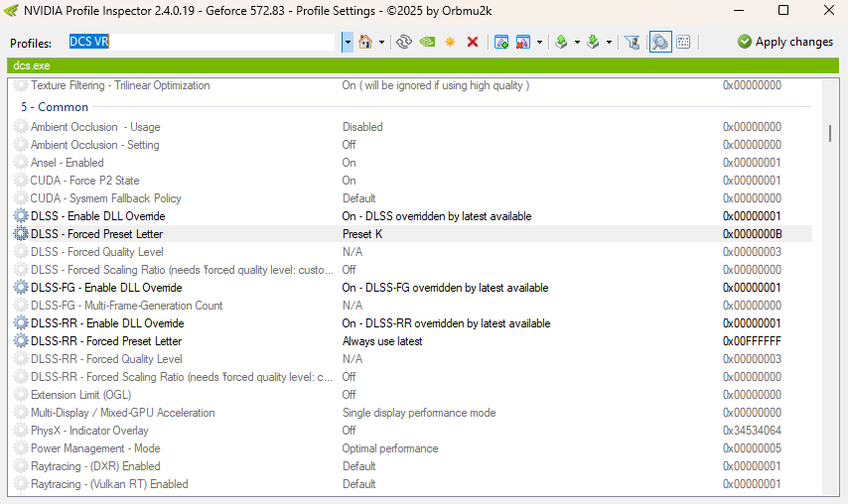Click the import profile green down-arrow icon
Viewport: 848px width, 504px height.
pyautogui.click(x=593, y=42)
